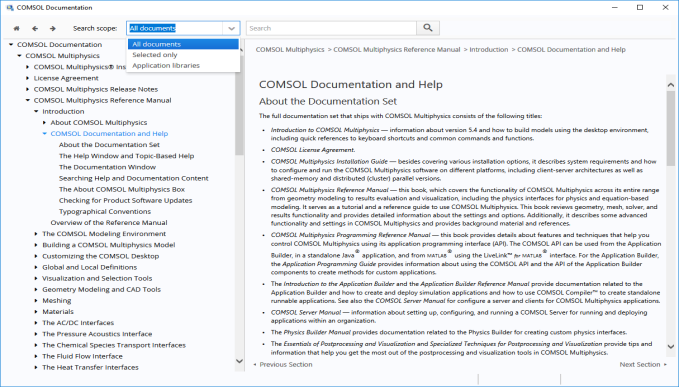This screenshot has height=387, width=679.
Task: Click the content pane scrollbar thumb
Action: click(x=671, y=128)
